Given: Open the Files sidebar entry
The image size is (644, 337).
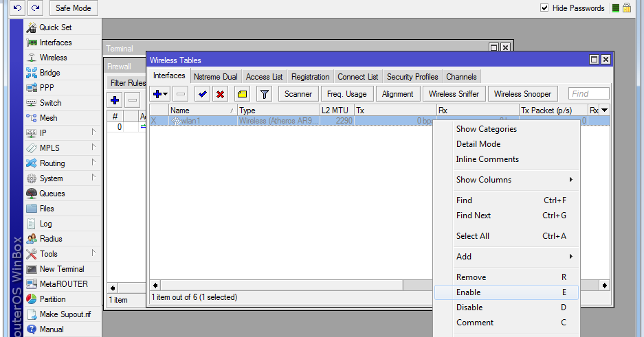Looking at the screenshot, I should [47, 209].
